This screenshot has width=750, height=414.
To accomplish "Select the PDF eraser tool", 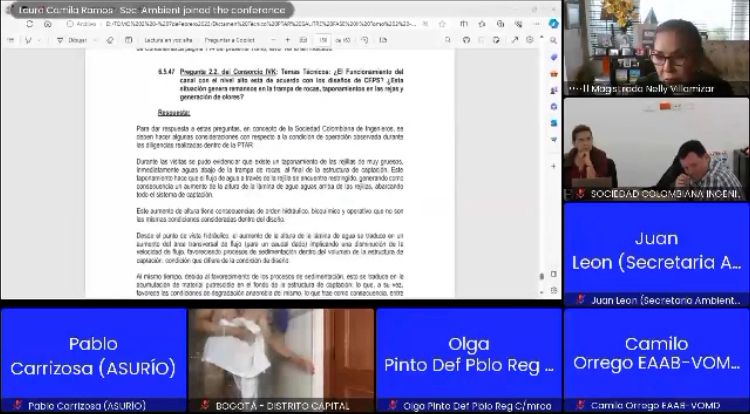I will [110, 41].
